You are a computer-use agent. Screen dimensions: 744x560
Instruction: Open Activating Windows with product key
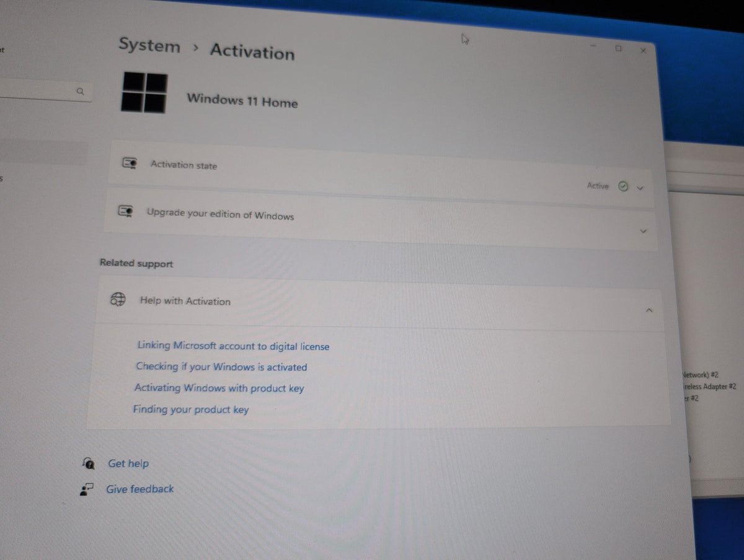pyautogui.click(x=219, y=388)
